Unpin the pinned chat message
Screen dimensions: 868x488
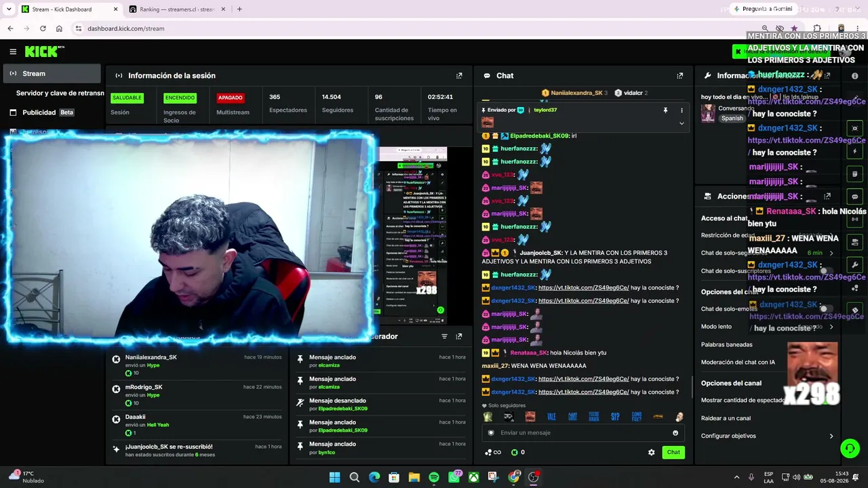coord(665,110)
